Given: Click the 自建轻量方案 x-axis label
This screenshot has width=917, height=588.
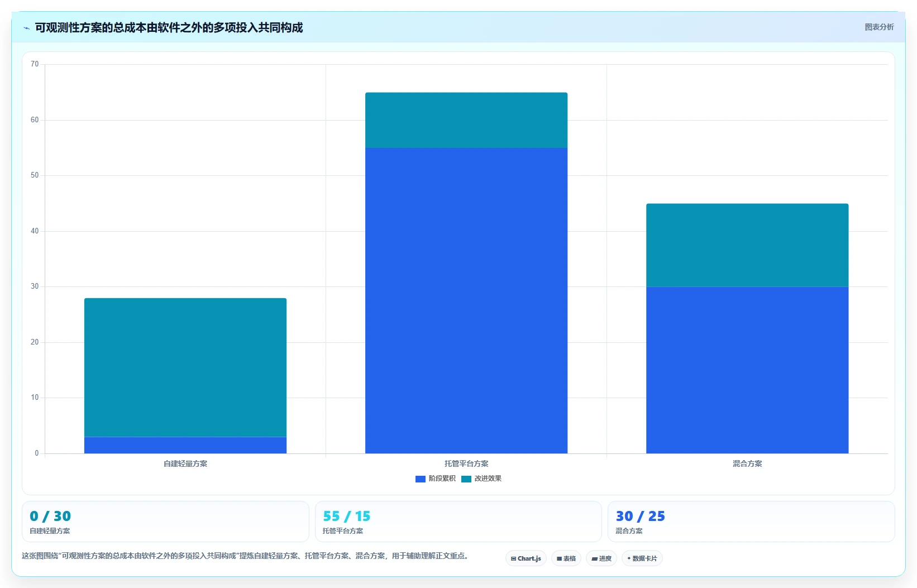Looking at the screenshot, I should click(185, 463).
